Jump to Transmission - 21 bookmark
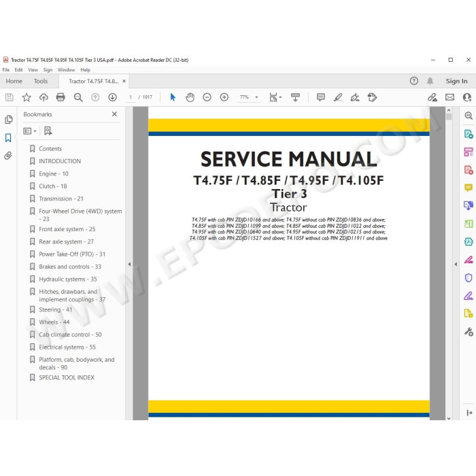476x476 pixels. [61, 199]
